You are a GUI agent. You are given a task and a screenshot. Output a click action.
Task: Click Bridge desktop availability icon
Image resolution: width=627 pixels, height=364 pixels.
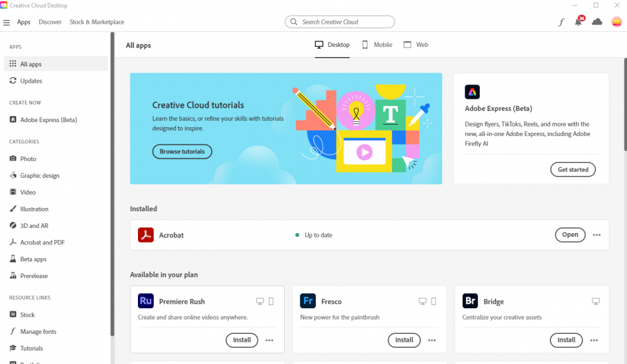pyautogui.click(x=596, y=301)
